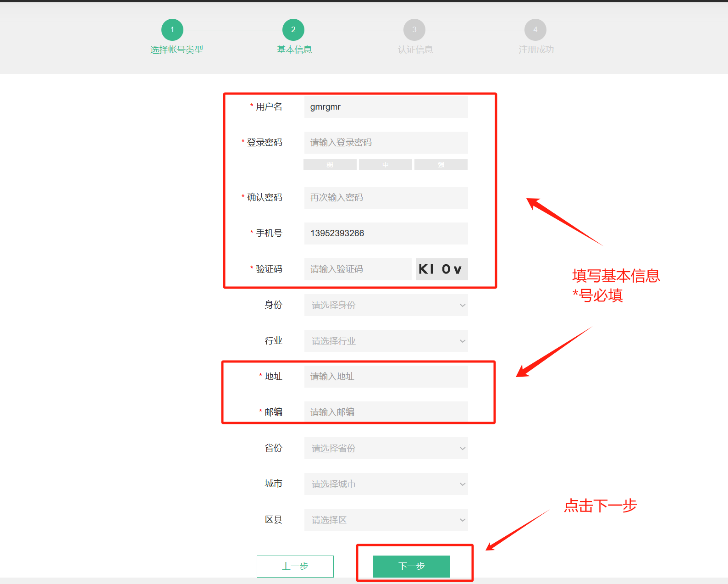Click into the 验证码 captcha input field
The height and width of the screenshot is (584, 728).
[x=358, y=269]
